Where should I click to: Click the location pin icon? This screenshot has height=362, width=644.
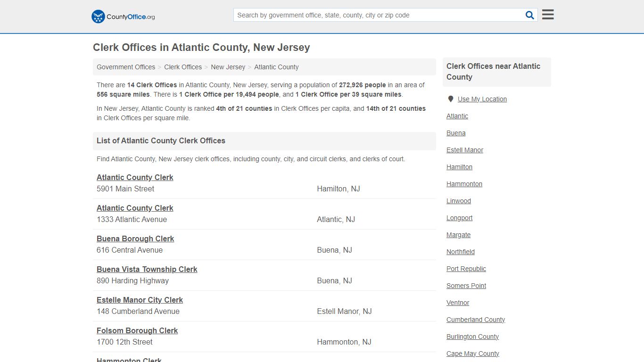450,99
